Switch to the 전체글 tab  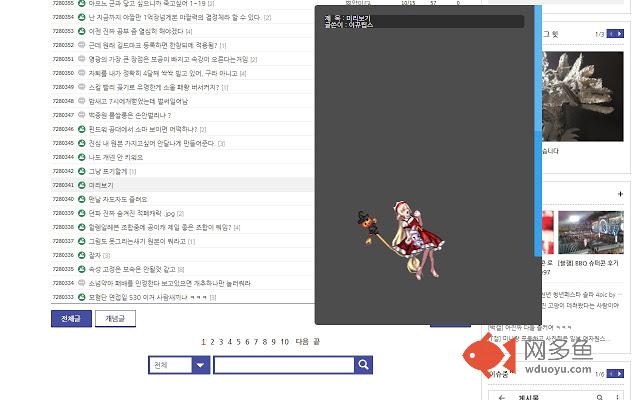(x=70, y=319)
